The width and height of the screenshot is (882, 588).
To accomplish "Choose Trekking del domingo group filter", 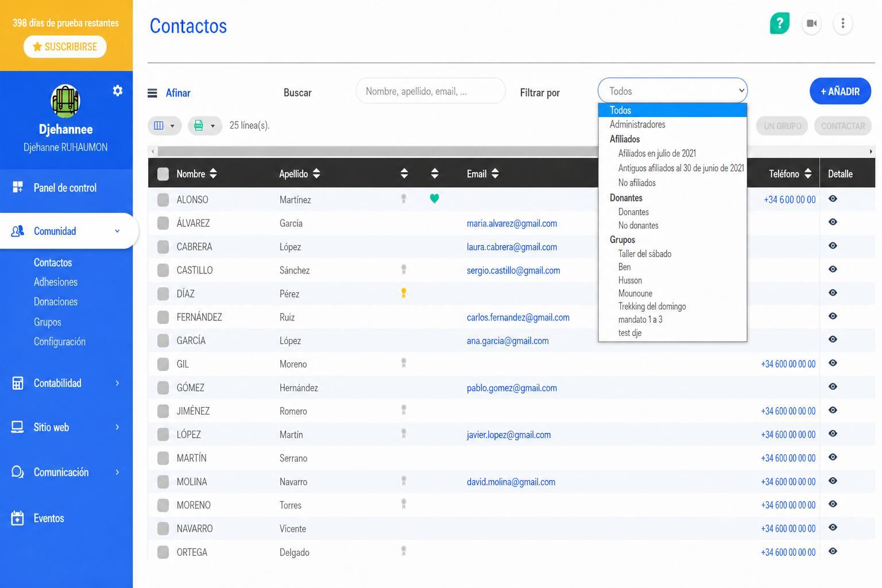I will click(672, 307).
